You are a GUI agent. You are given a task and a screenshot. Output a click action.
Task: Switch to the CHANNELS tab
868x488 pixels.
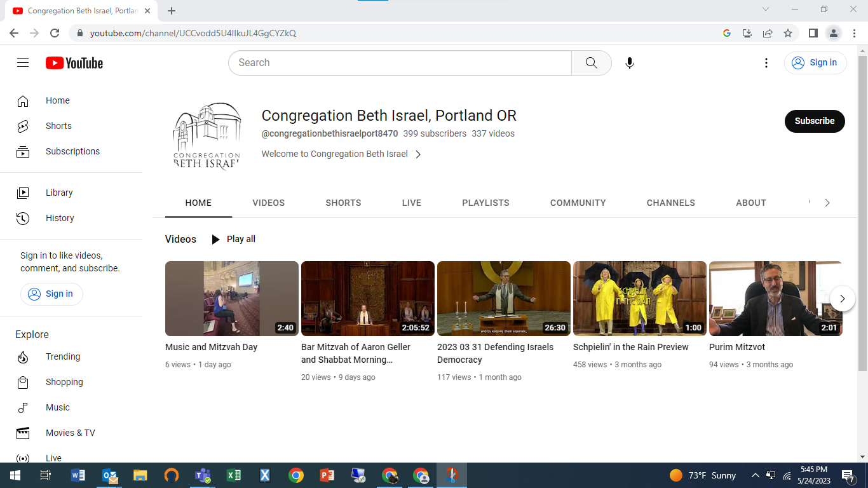tap(671, 203)
